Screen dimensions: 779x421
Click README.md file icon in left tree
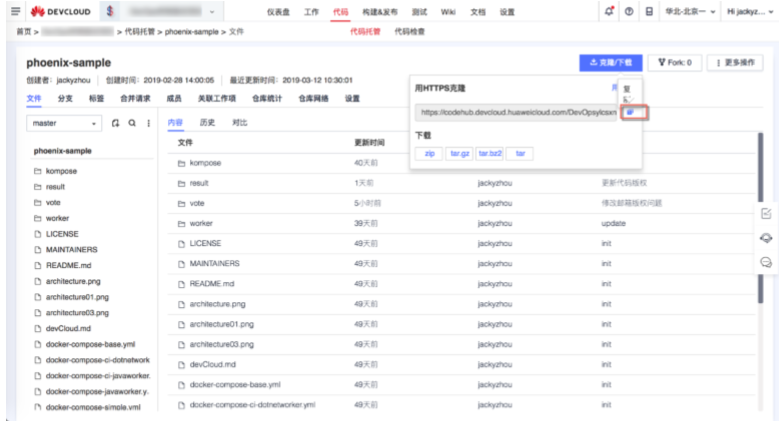click(37, 265)
